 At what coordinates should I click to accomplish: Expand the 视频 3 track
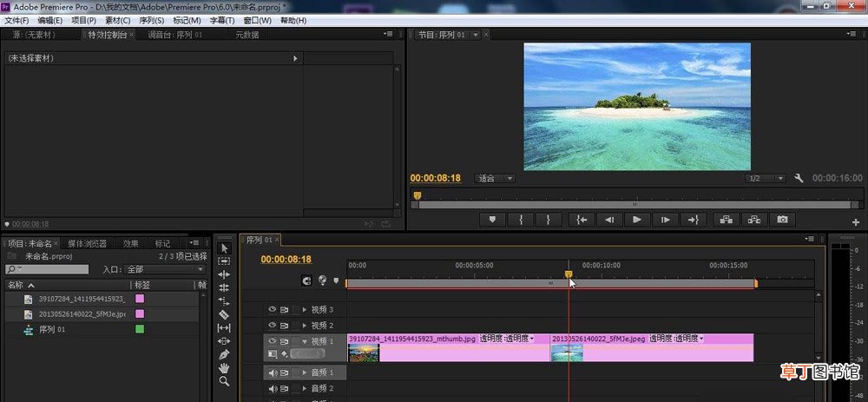coord(305,309)
